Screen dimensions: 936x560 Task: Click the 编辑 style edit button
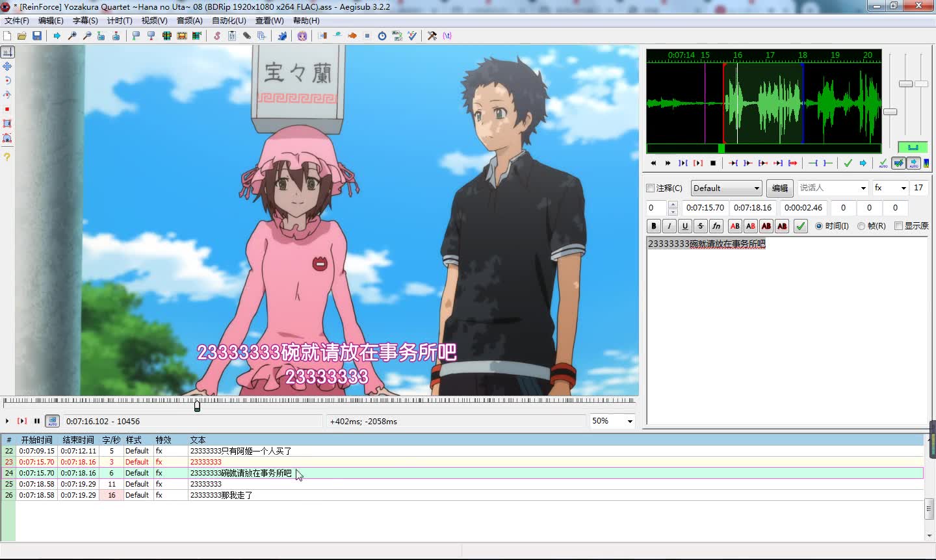tap(779, 188)
